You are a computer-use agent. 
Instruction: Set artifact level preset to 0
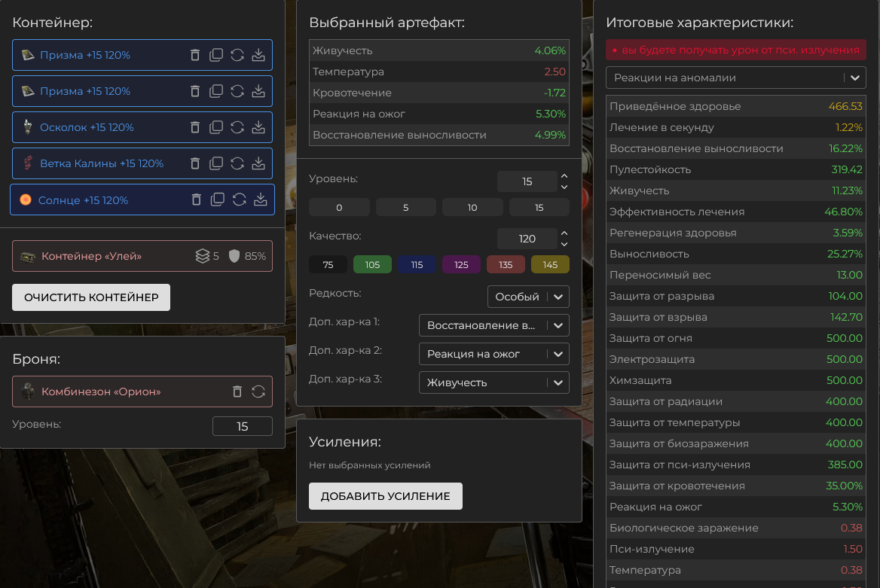point(339,208)
